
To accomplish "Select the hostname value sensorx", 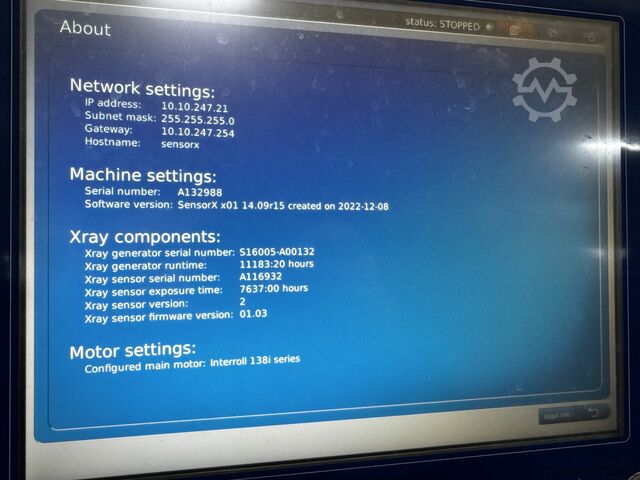I will pos(181,144).
